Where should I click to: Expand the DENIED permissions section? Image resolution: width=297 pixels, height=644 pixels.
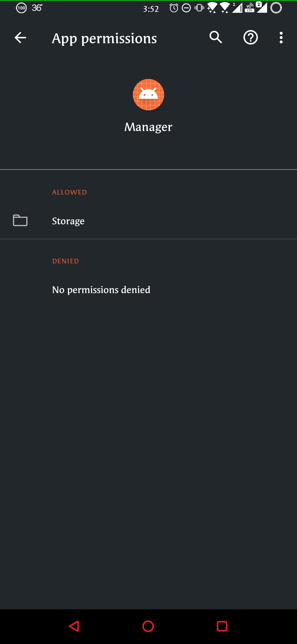65,261
